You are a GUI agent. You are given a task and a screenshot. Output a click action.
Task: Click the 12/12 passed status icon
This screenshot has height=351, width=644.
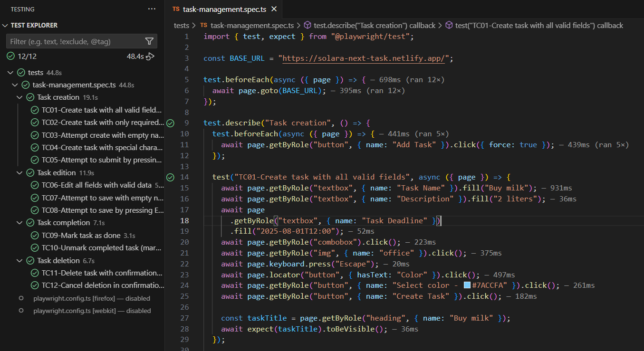click(11, 56)
